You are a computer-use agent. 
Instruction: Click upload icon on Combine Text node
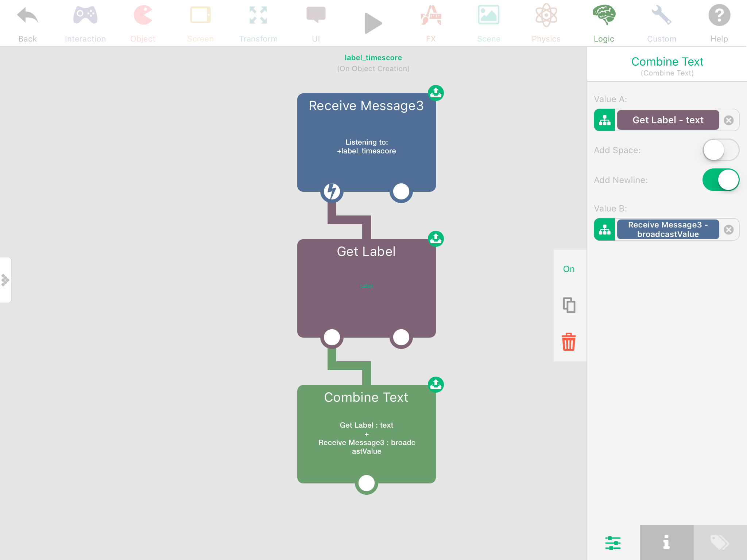[x=436, y=385]
